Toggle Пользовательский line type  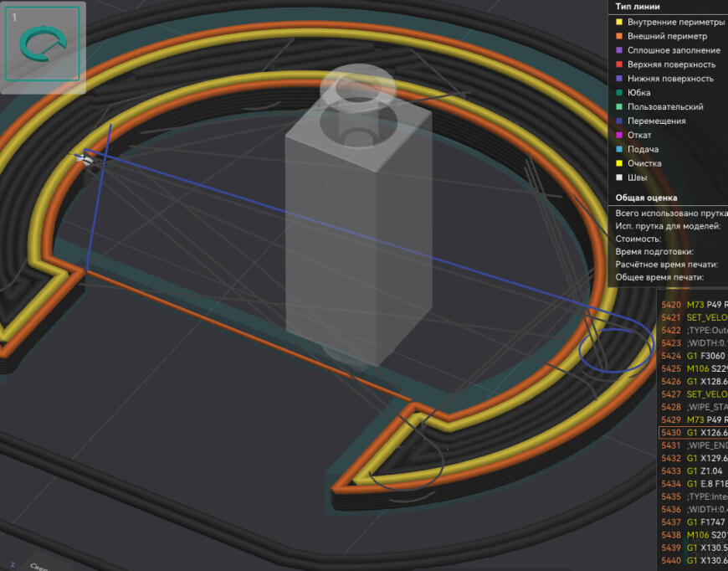pyautogui.click(x=664, y=107)
